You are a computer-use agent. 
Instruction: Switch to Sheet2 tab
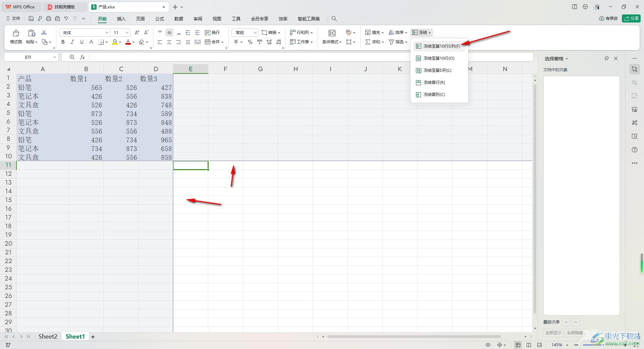click(48, 337)
